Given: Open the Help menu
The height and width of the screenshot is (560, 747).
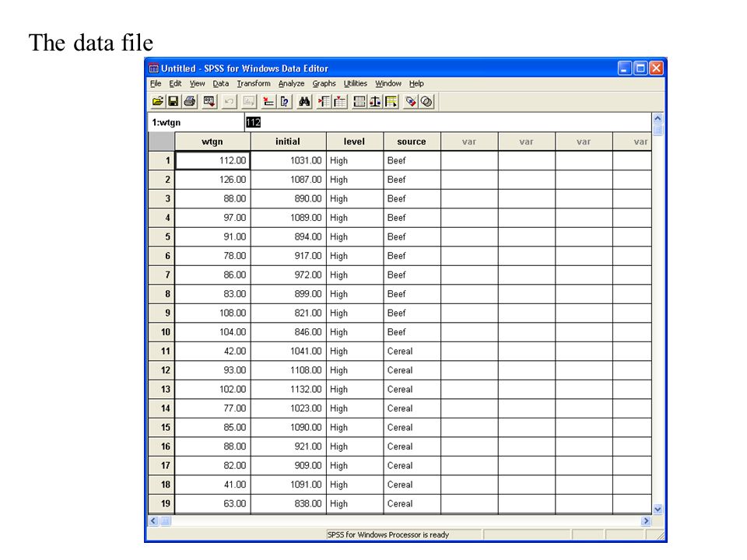Looking at the screenshot, I should [x=416, y=84].
